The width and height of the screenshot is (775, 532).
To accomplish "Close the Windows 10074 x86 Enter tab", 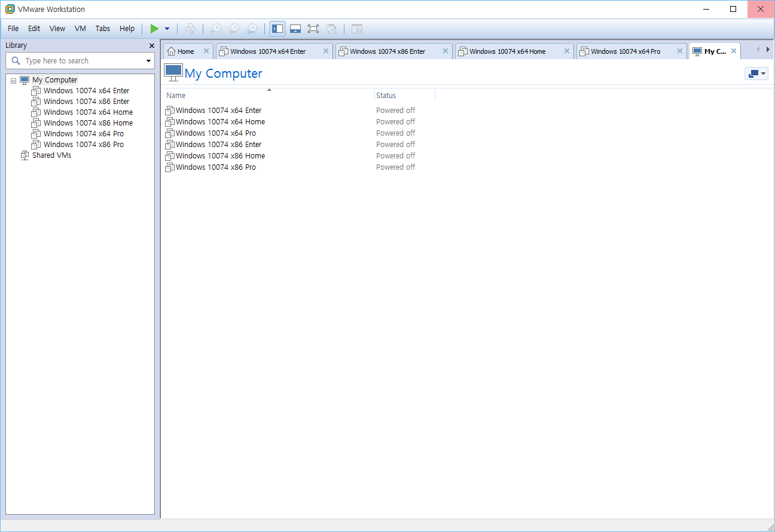I will [x=446, y=51].
